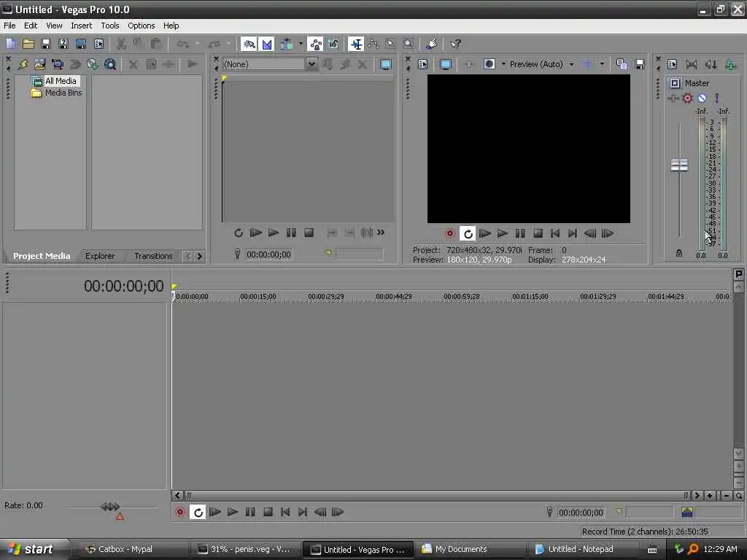Click the Interactive Tutorials hand icon
The height and width of the screenshot is (560, 747).
point(432,44)
